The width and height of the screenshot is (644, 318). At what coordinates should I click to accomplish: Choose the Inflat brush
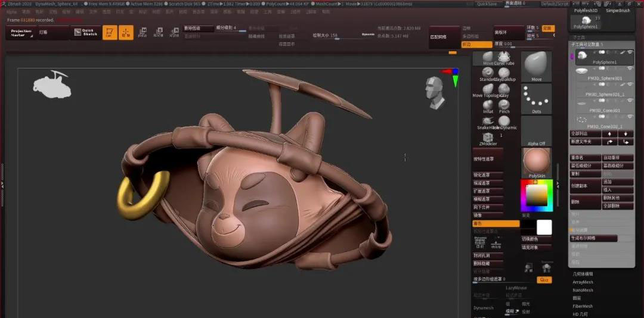[x=488, y=107]
